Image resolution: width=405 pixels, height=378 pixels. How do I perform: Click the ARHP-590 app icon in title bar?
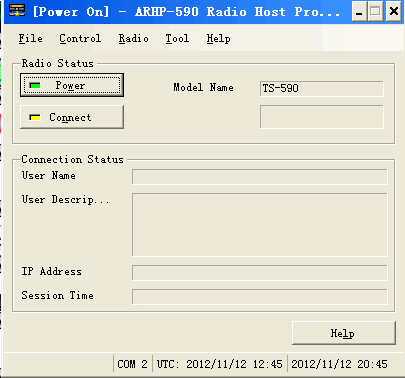[x=17, y=11]
